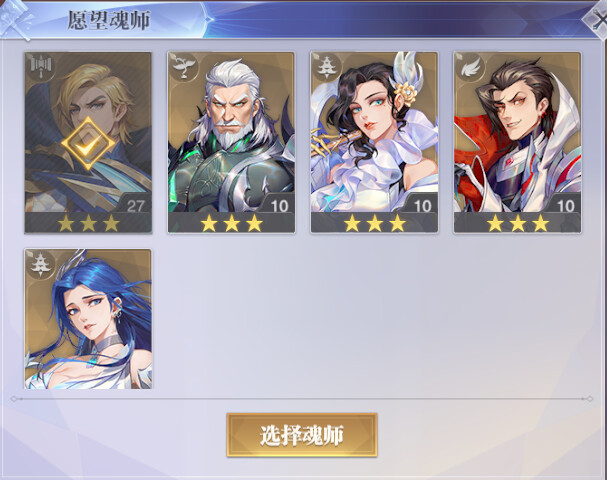This screenshot has height=480, width=607.
Task: Click the tower class icon on blue-haired woman card
Action: (41, 264)
